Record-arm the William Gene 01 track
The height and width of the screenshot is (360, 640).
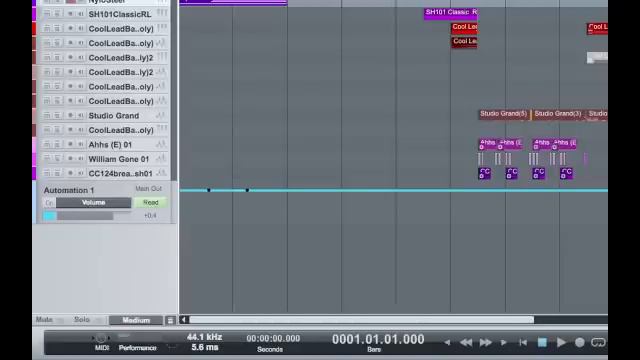(x=70, y=159)
